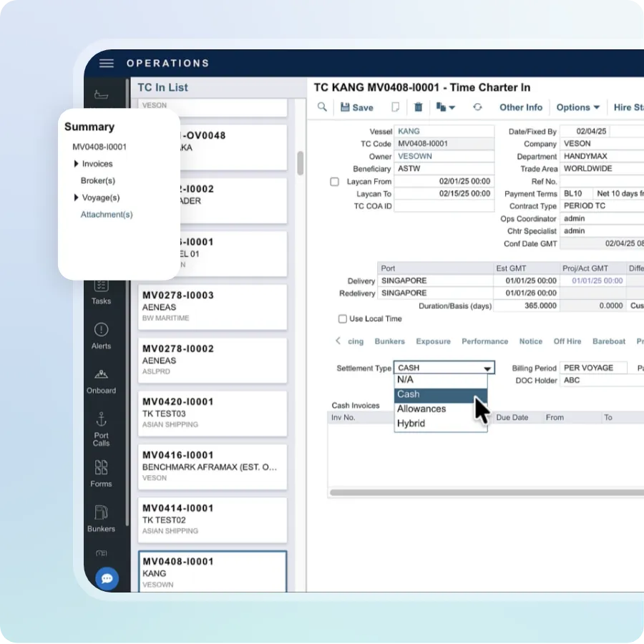Switch to the Bunkers tab
The image size is (644, 644).
[x=389, y=341]
